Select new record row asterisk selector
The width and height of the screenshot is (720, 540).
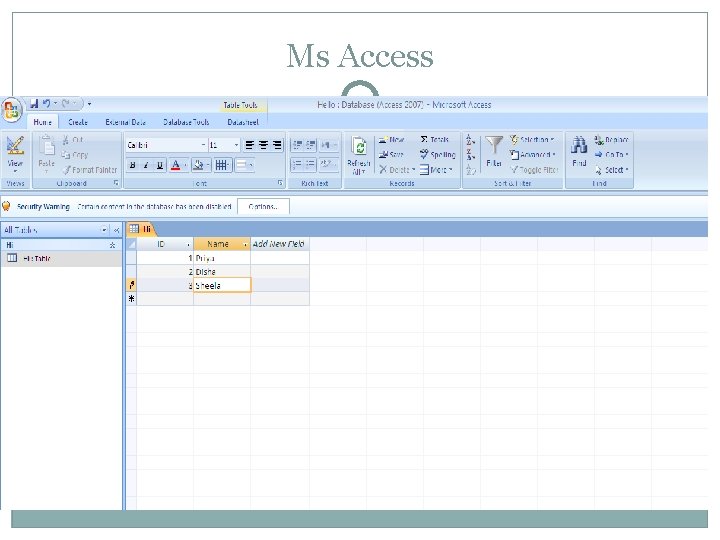click(131, 299)
